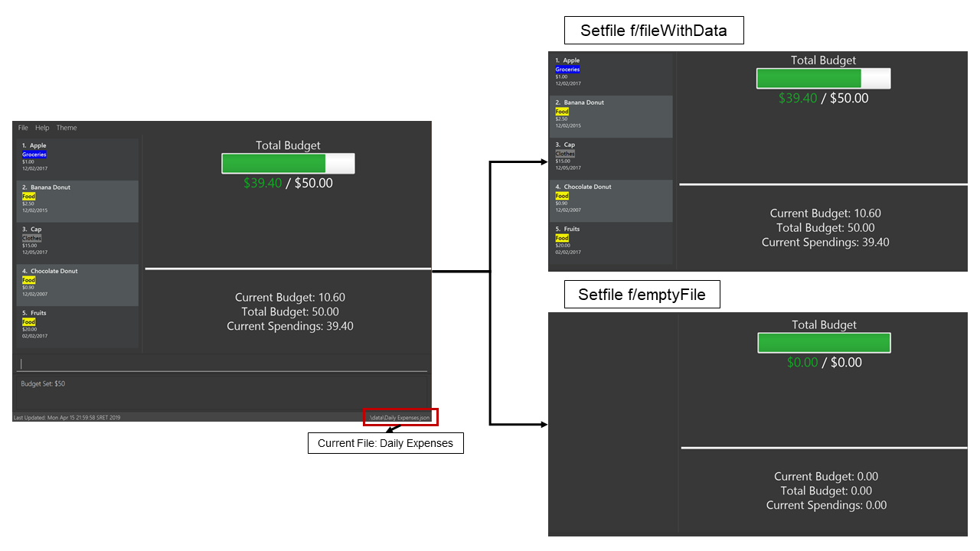
Task: Click the full progress bar in emptyFile screenshot
Action: tap(824, 343)
